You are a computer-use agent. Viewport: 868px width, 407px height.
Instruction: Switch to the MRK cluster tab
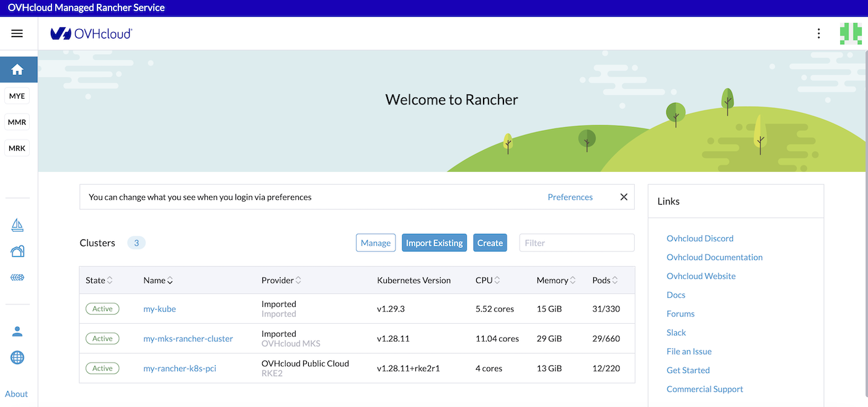[17, 148]
